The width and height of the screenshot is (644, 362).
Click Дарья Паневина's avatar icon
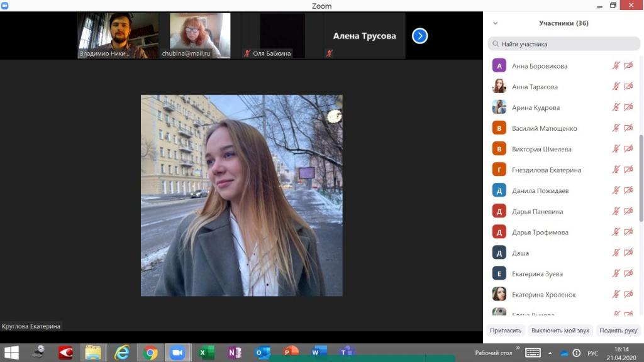click(499, 211)
